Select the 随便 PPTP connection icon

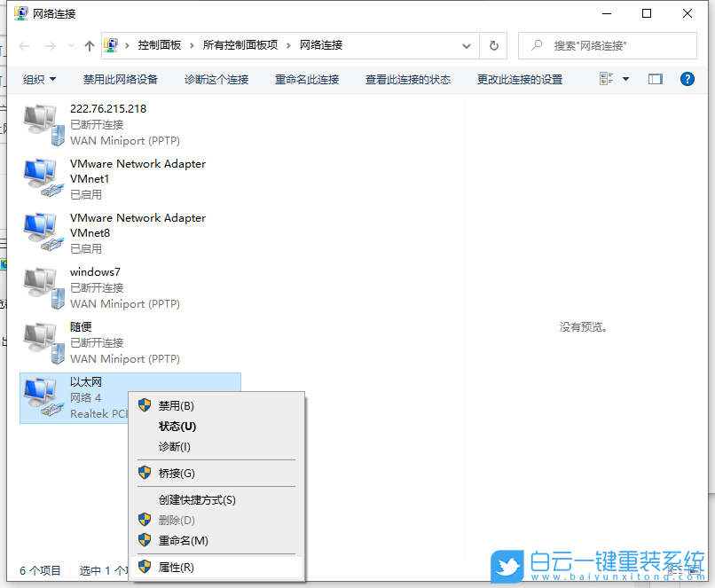pyautogui.click(x=40, y=340)
